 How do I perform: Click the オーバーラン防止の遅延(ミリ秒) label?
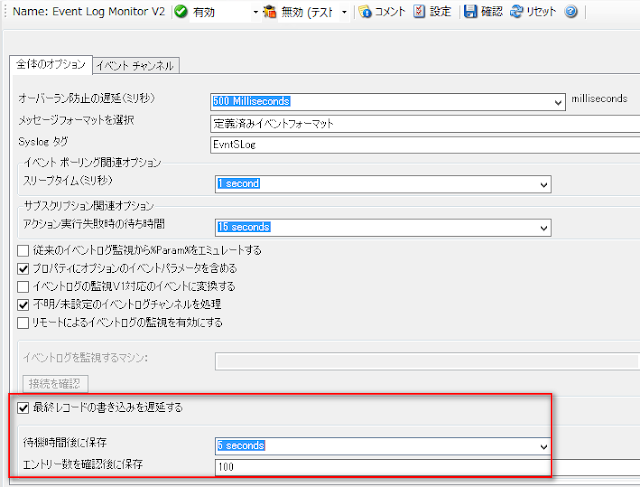(x=87, y=98)
